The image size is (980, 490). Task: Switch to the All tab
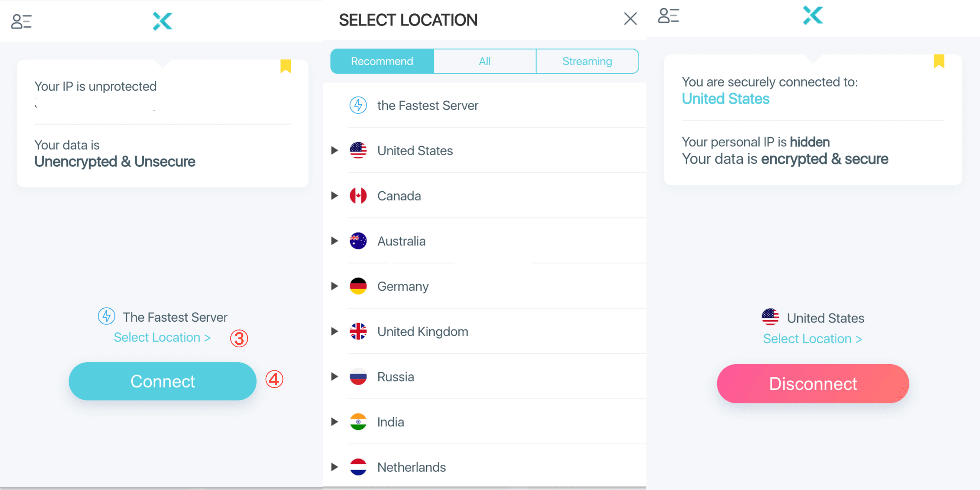[484, 61]
